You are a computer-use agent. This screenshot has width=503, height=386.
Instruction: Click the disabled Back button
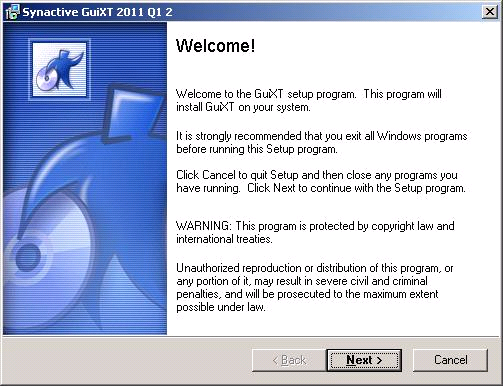[x=289, y=360]
